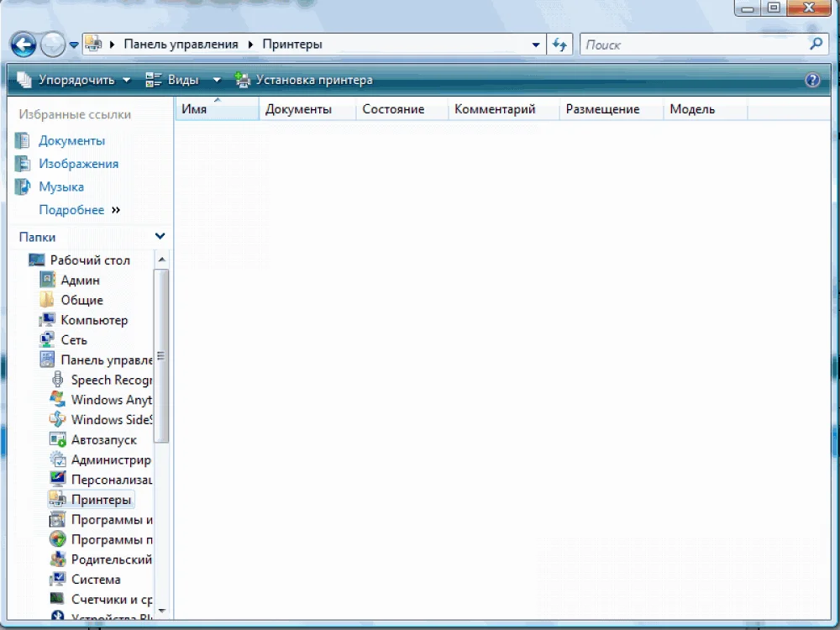840x630 pixels.
Task: Click in the Поиск search field
Action: tap(693, 45)
